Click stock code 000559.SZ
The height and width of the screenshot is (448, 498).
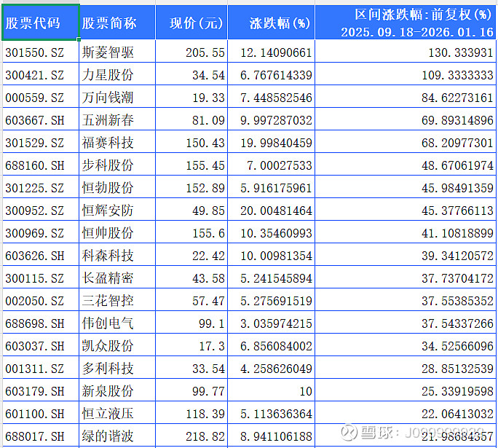35,98
